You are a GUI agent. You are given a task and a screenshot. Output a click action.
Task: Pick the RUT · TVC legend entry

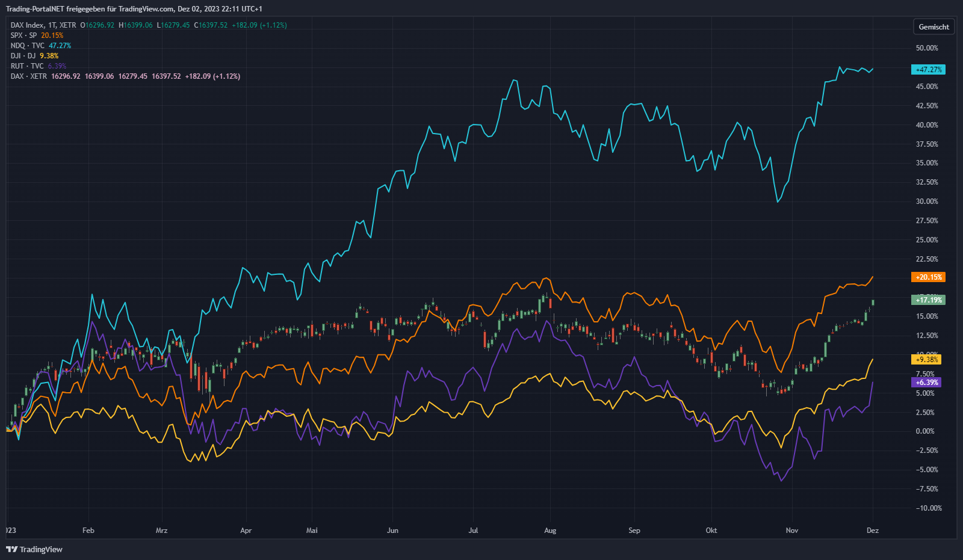[x=27, y=66]
